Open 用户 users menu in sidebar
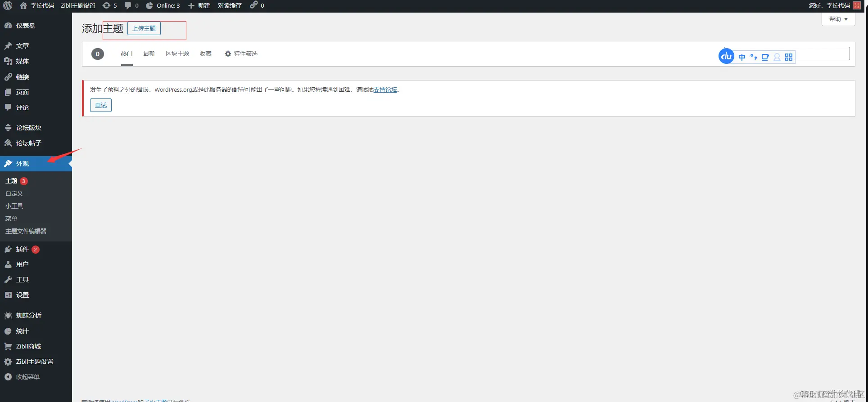Screen dimensions: 868x402 [36, 264]
